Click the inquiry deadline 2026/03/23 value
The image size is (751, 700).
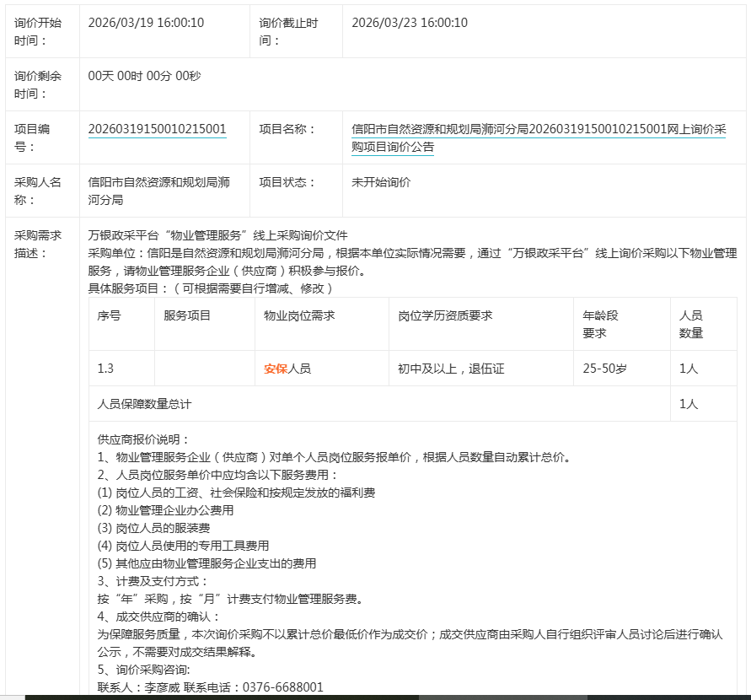tap(409, 23)
